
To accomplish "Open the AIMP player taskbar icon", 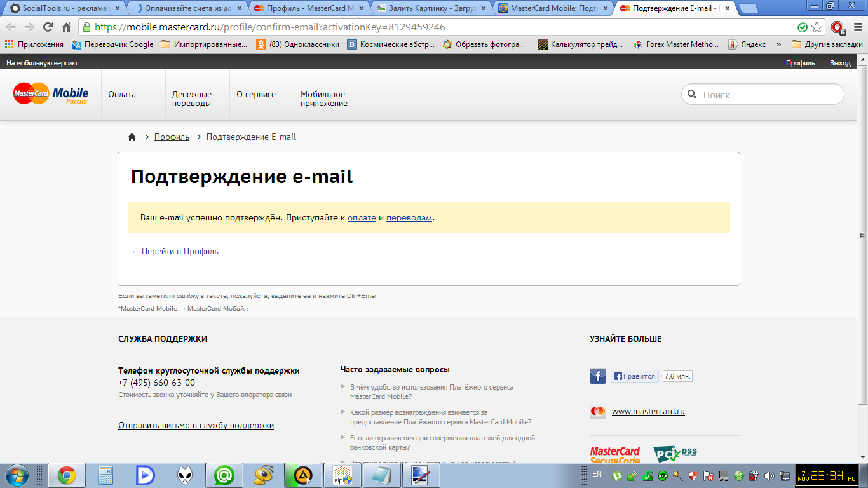I will coord(303,475).
